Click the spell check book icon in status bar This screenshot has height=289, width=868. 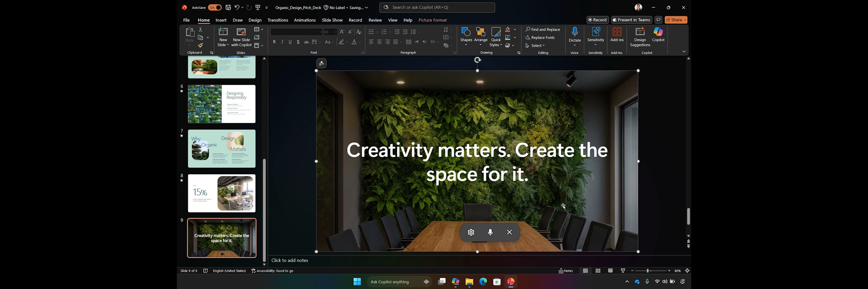[x=205, y=271]
